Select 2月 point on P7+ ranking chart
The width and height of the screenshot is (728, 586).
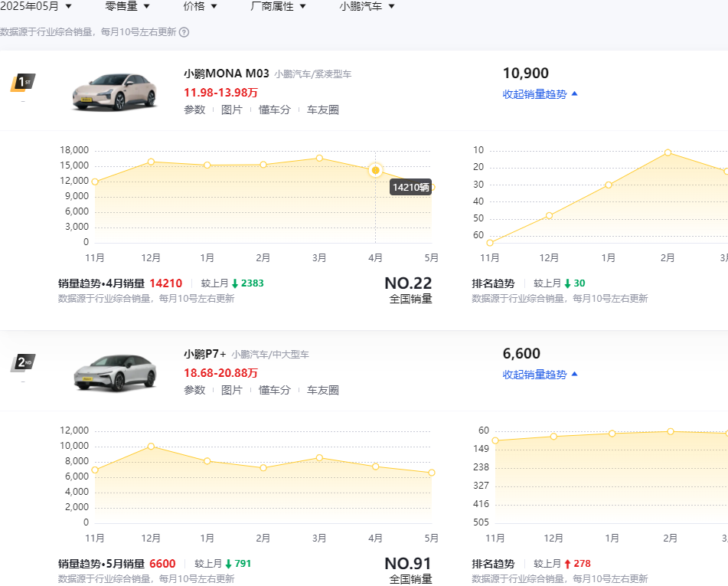[671, 432]
